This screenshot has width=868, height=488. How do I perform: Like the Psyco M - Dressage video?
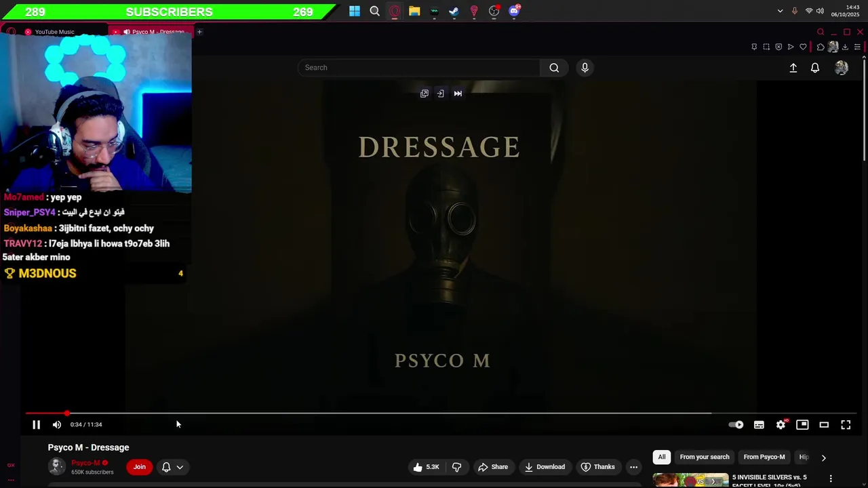pyautogui.click(x=426, y=467)
